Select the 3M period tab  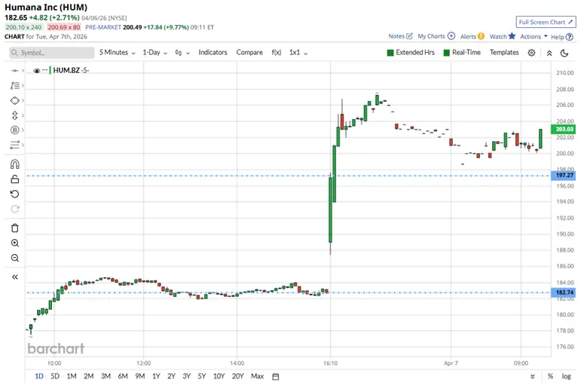[x=105, y=376]
